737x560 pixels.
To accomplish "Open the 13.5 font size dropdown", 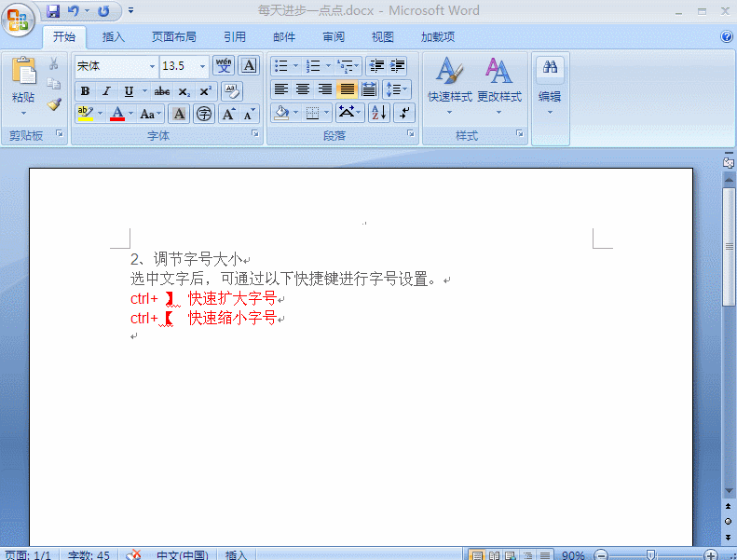I will 202,66.
